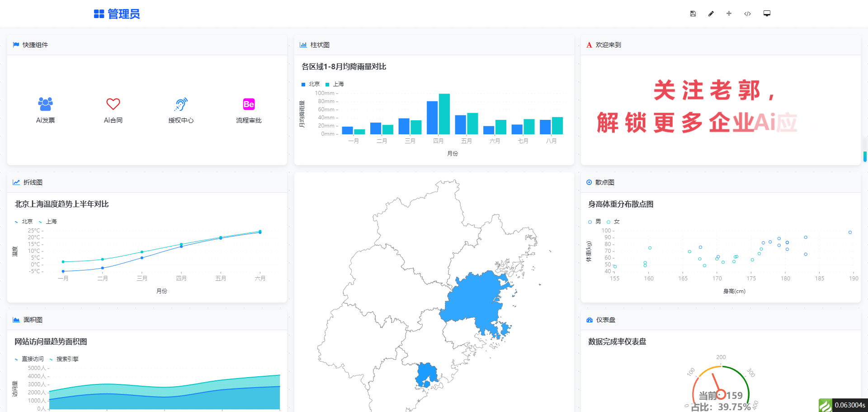The height and width of the screenshot is (412, 868).
Task: Click the plus add icon
Action: pyautogui.click(x=729, y=14)
